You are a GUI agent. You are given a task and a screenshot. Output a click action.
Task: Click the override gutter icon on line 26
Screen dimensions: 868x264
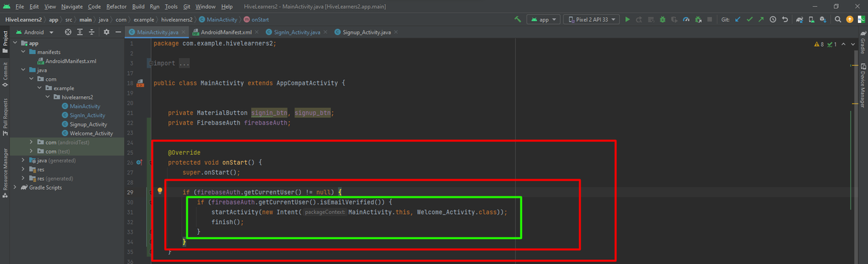140,162
